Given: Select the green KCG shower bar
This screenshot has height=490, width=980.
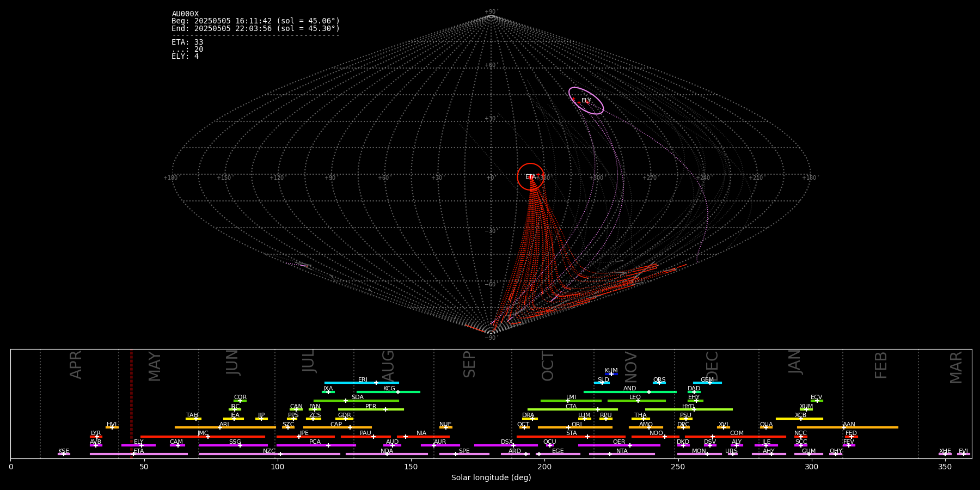Looking at the screenshot, I should point(388,391).
